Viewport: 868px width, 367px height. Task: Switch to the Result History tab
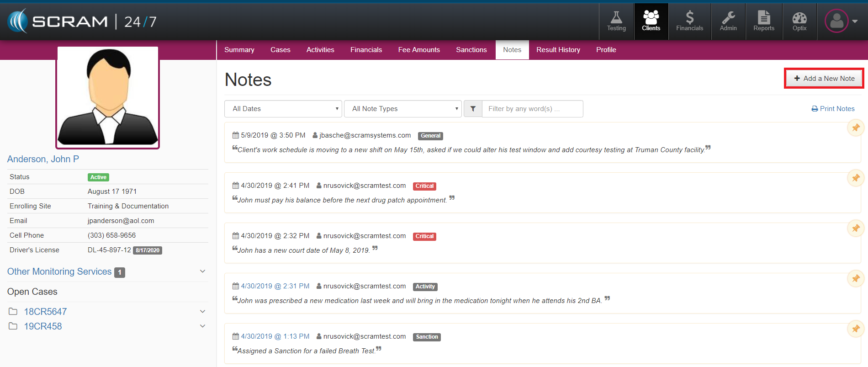[558, 50]
